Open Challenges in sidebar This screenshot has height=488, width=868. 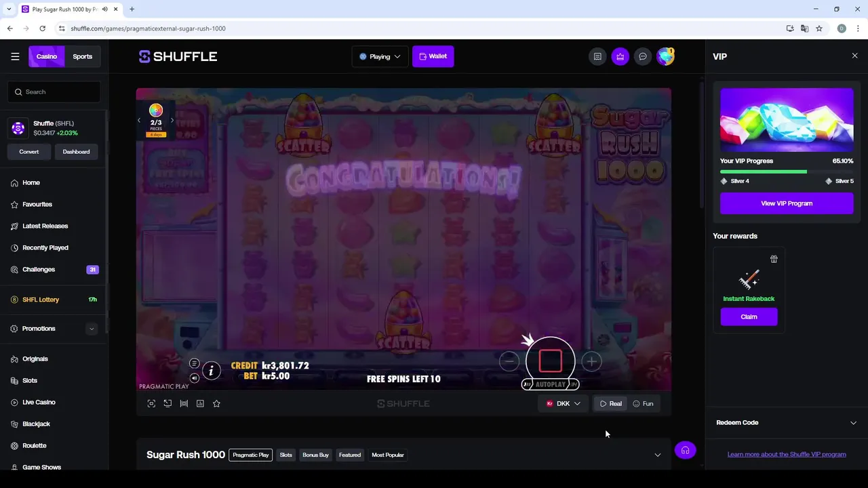[39, 269]
